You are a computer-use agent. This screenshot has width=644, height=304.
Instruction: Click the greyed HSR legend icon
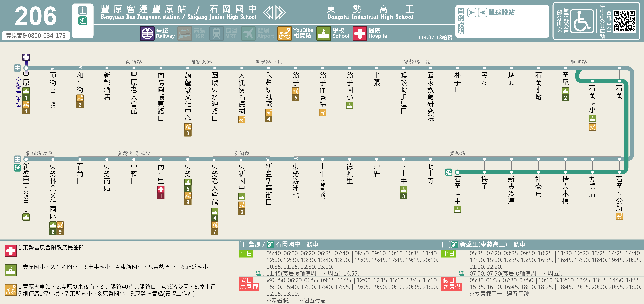pyautogui.click(x=185, y=33)
